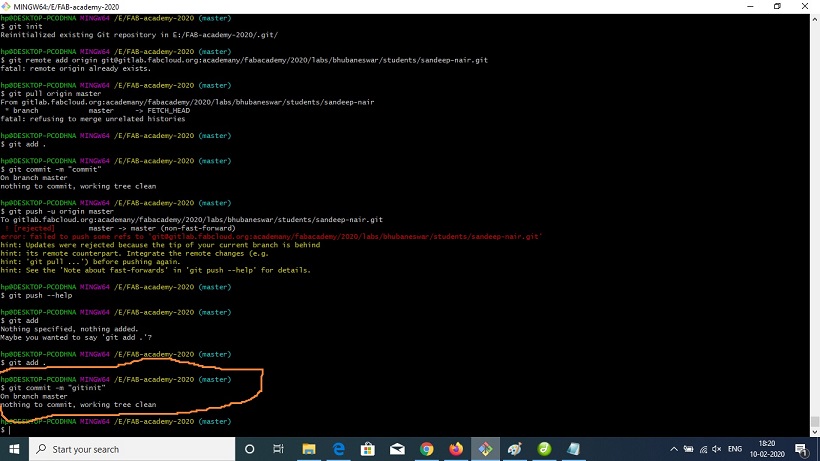Screen dimensions: 820x461
Task: Close the MINGW64 terminal window
Action: click(805, 6)
